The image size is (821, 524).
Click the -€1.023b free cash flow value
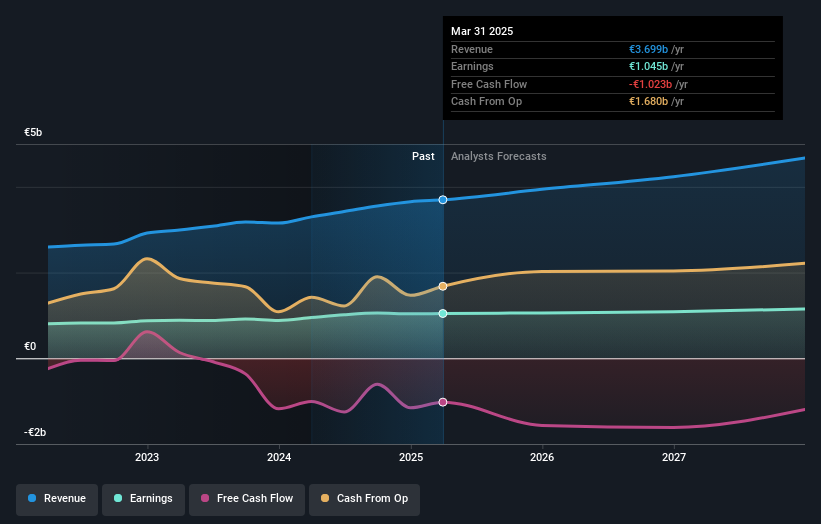click(650, 84)
